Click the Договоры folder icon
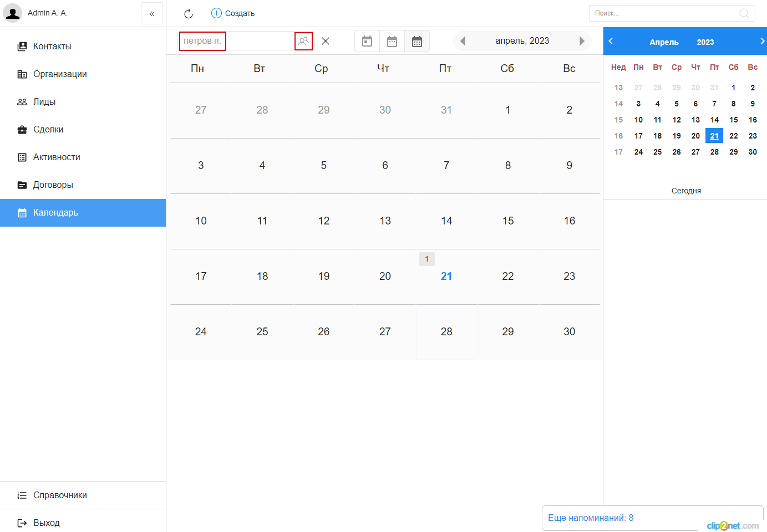 22,185
